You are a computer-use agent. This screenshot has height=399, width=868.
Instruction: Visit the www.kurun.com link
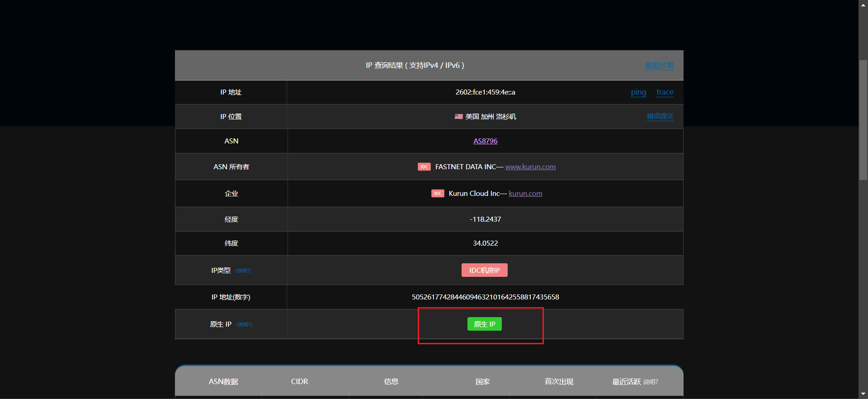(x=530, y=167)
